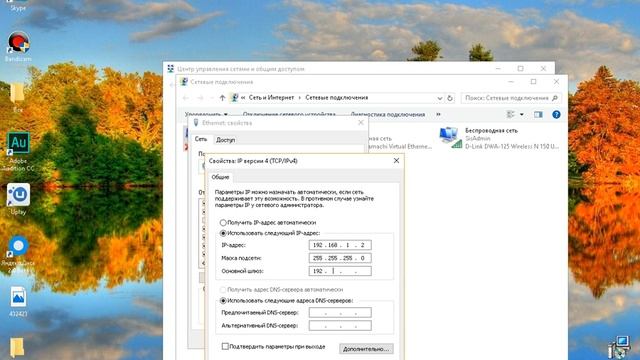
Task: Select Использовать следующий IP-адрес option
Action: point(223,233)
